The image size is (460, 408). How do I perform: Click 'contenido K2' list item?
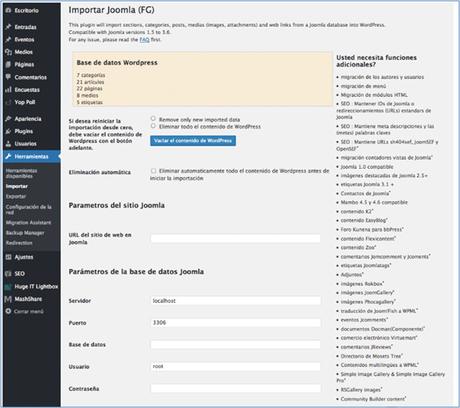click(x=357, y=211)
